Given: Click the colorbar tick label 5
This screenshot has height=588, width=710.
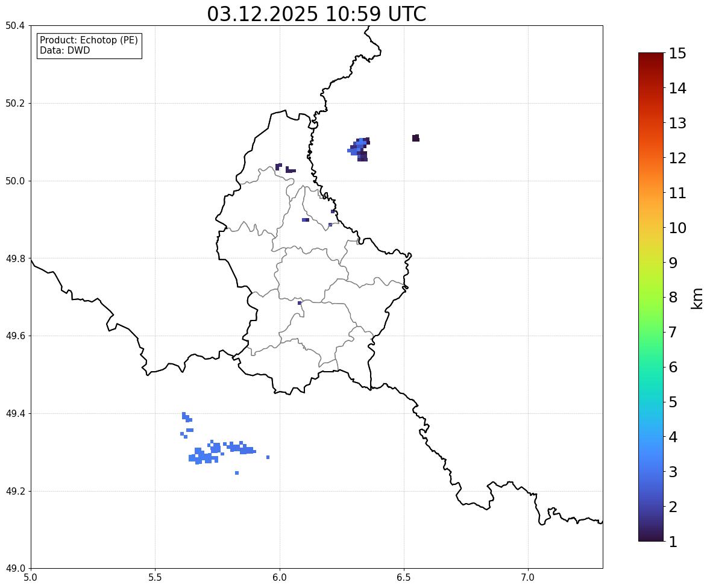Looking at the screenshot, I should click(x=673, y=402).
